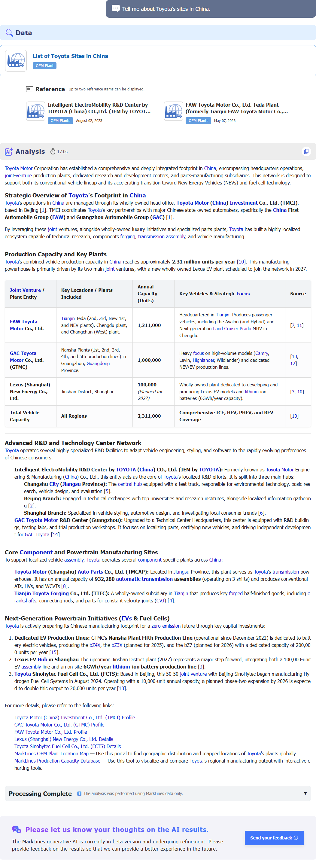
Task: Click transmission assembly link in overview paragraph
Action: [x=162, y=236]
